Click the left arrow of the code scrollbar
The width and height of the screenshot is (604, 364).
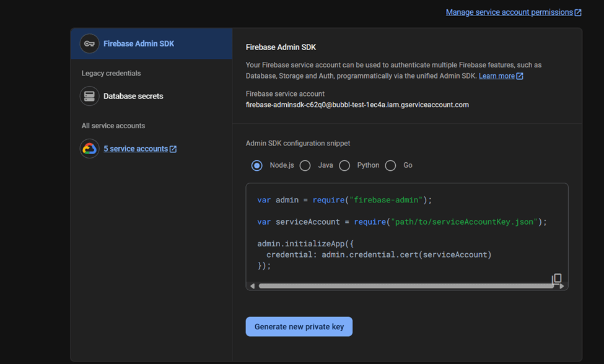pyautogui.click(x=252, y=285)
